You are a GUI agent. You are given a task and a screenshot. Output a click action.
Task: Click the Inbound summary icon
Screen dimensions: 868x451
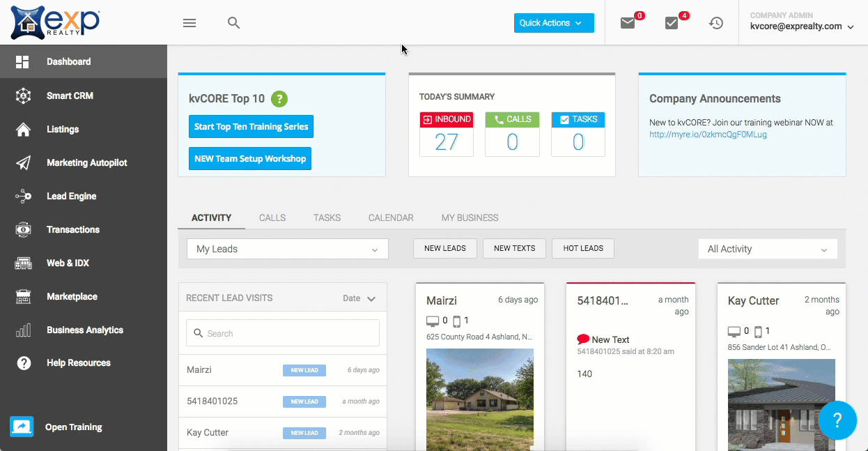427,120
